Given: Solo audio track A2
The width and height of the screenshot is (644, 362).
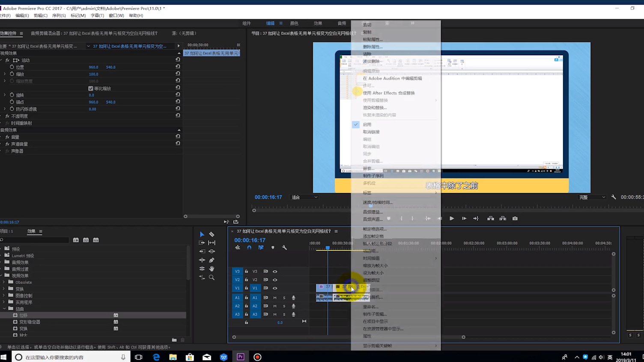Looking at the screenshot, I should pyautogui.click(x=284, y=306).
